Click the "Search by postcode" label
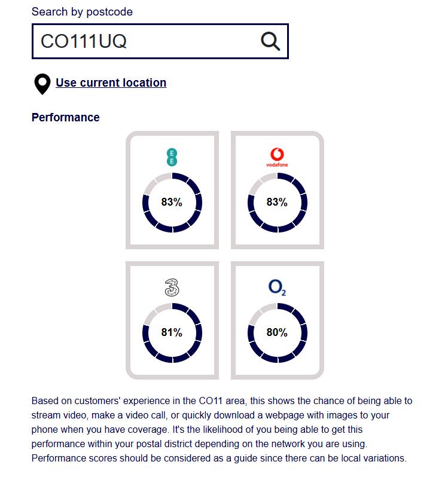448x486 pixels. coord(82,12)
